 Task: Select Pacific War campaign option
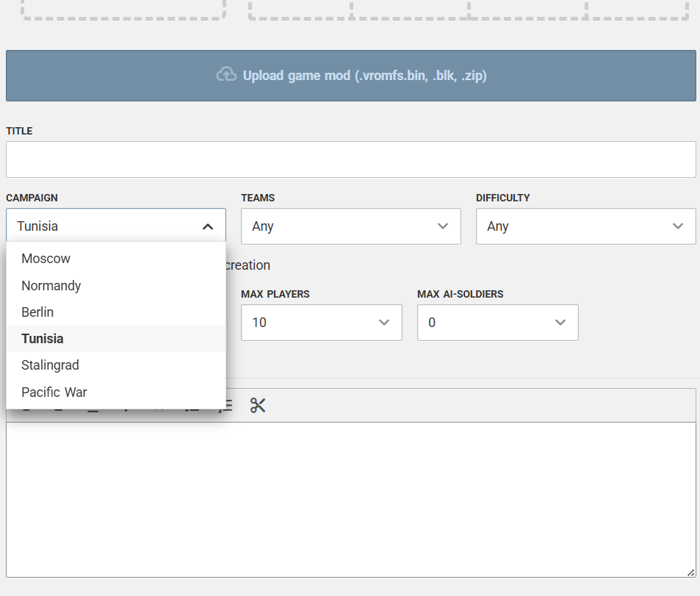(x=54, y=392)
